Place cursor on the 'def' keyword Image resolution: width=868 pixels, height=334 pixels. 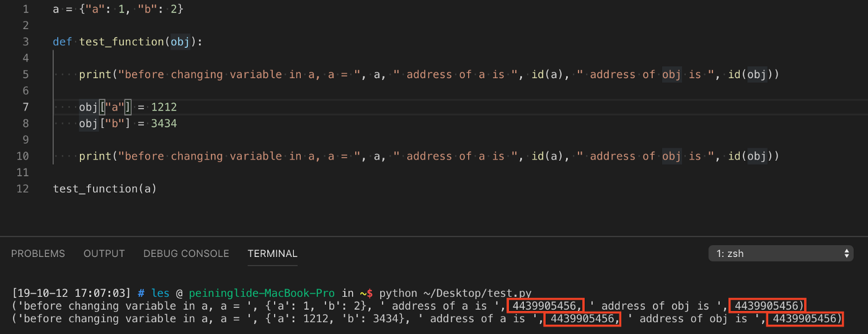point(63,42)
